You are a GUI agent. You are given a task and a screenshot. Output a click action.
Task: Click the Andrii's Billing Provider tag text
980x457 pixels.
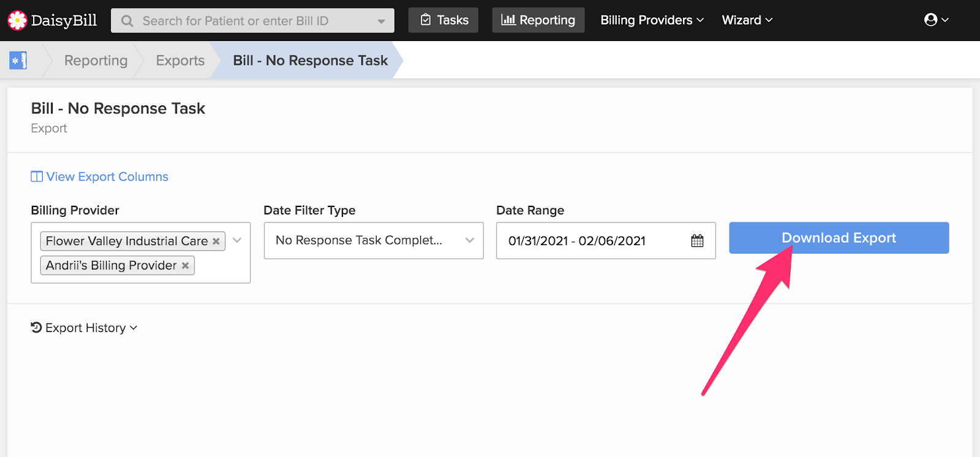(111, 265)
